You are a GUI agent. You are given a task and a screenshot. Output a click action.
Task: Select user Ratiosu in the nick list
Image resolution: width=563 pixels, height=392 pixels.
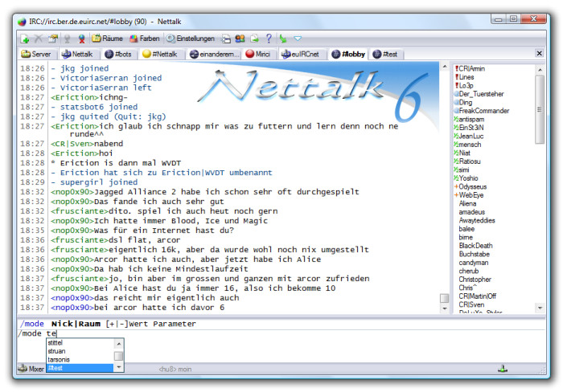467,161
